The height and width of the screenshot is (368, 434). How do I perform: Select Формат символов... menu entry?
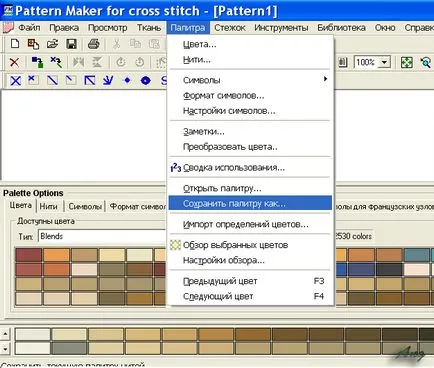click(x=250, y=96)
